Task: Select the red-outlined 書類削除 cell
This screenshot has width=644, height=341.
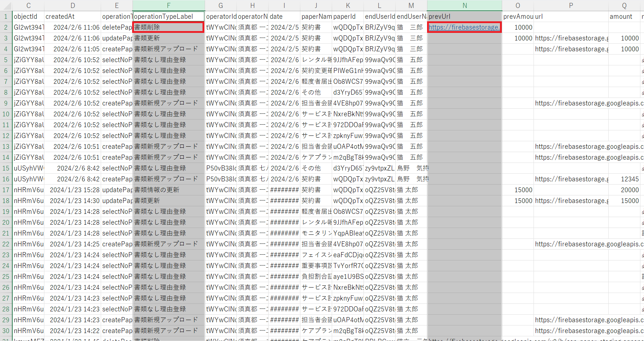Action: click(x=169, y=27)
